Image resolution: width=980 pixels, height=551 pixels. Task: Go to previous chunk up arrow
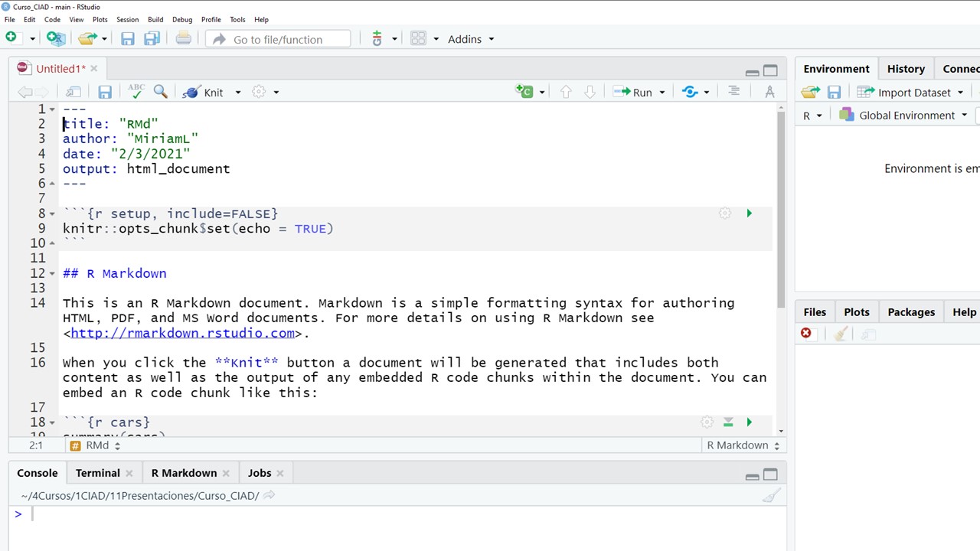point(566,92)
